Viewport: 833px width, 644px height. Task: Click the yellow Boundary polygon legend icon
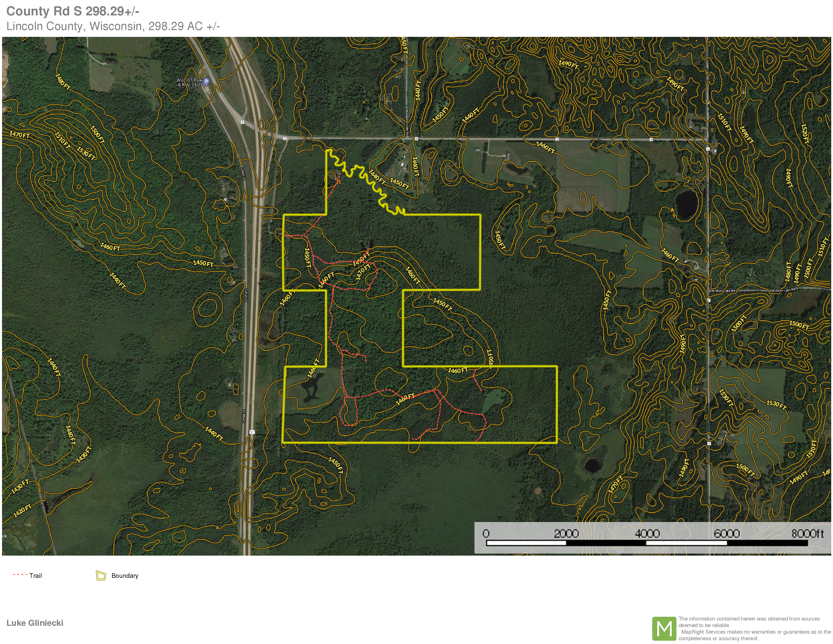tap(101, 575)
